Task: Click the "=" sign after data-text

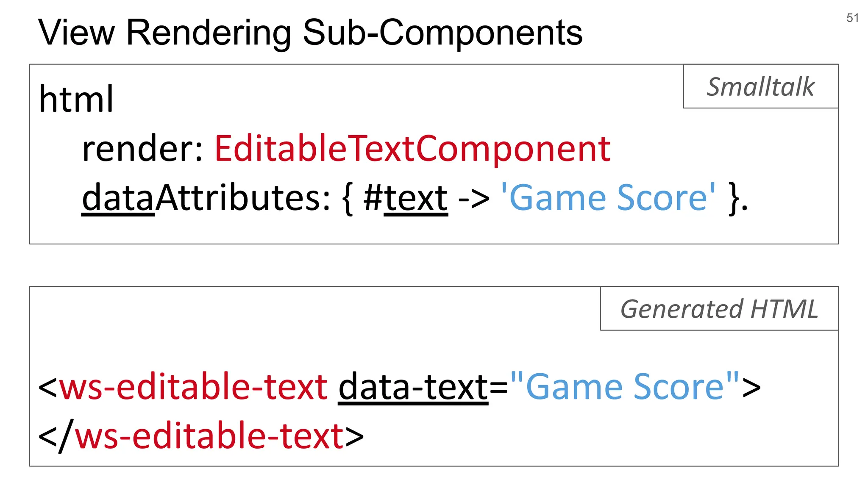Action: [x=499, y=388]
